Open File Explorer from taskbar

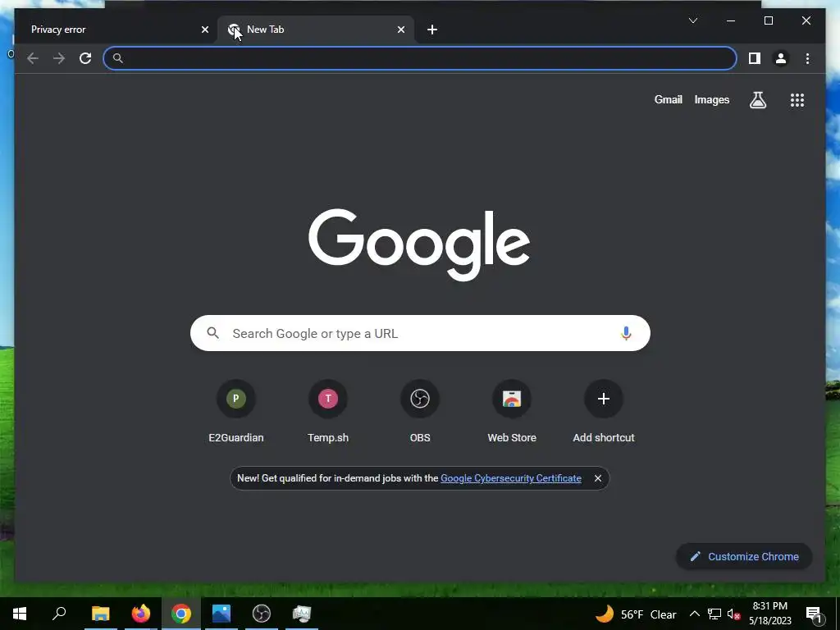[x=100, y=614]
